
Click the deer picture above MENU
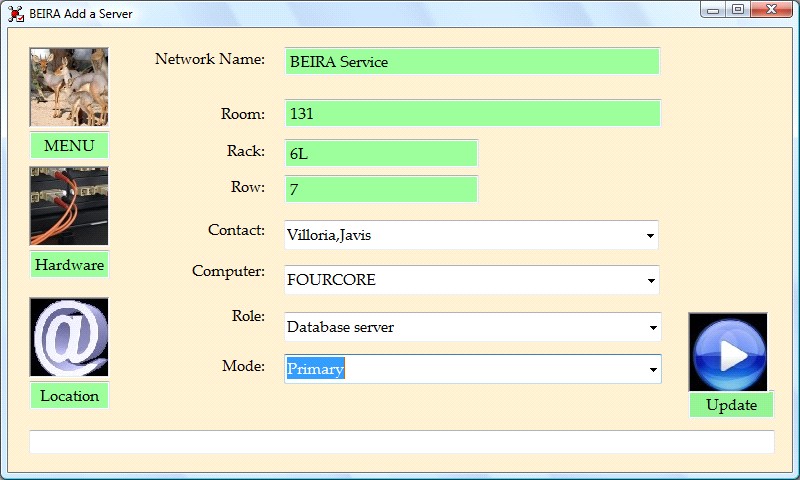click(69, 87)
